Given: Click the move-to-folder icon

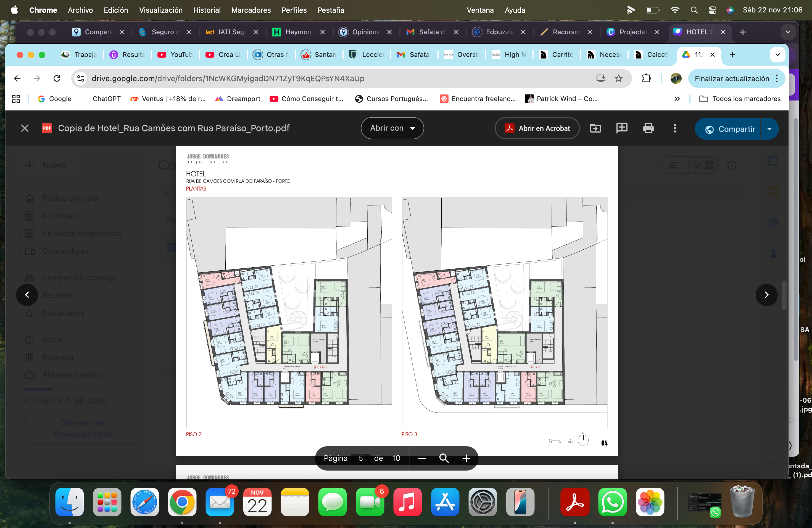Looking at the screenshot, I should point(595,128).
